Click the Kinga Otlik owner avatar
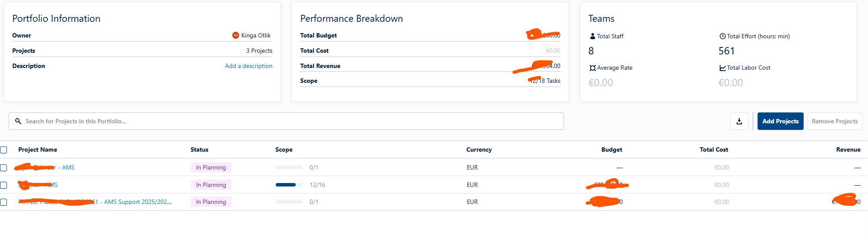This screenshot has width=868, height=234. click(x=236, y=35)
